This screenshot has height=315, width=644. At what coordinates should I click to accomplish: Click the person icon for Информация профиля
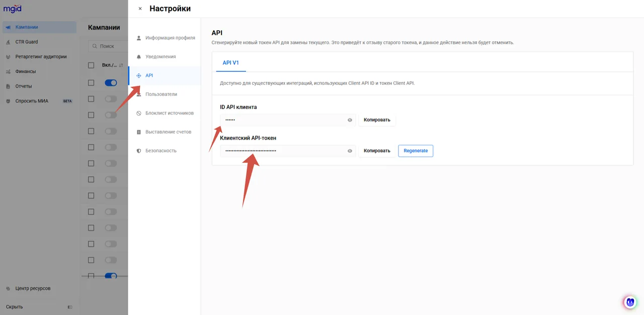click(x=139, y=38)
